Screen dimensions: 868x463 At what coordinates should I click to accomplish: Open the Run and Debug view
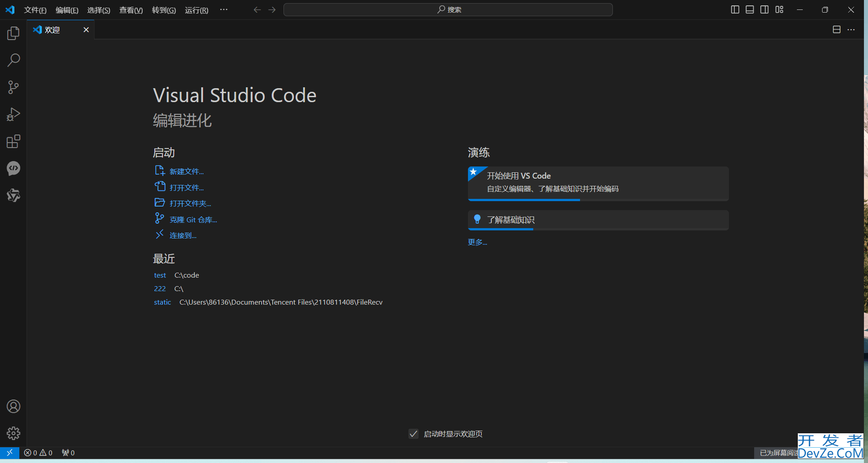[x=13, y=114]
